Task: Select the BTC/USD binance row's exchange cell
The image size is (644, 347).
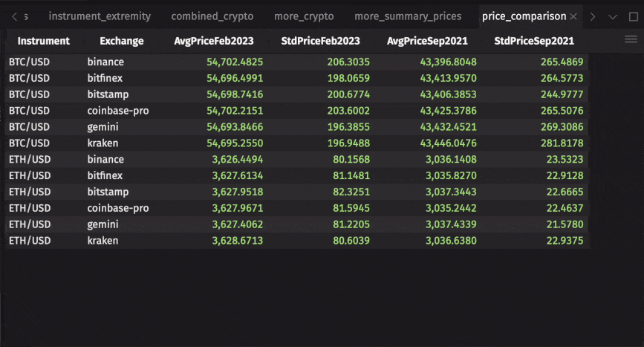Action: pos(105,62)
